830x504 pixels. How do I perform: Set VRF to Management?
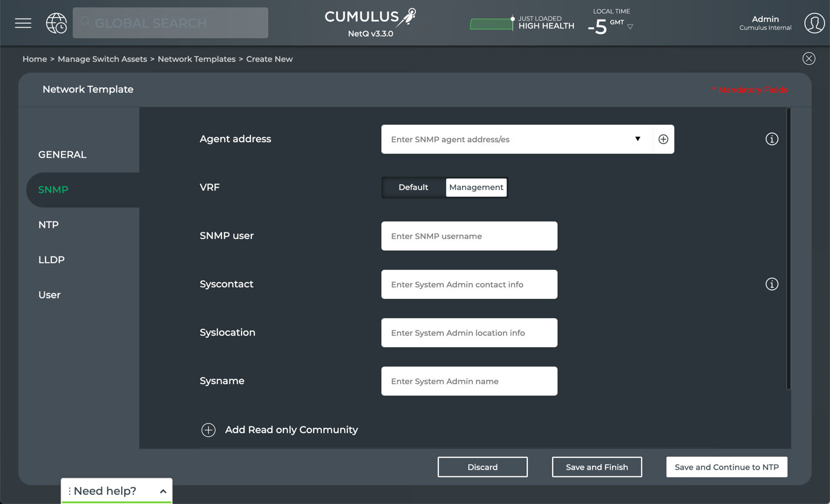click(476, 188)
